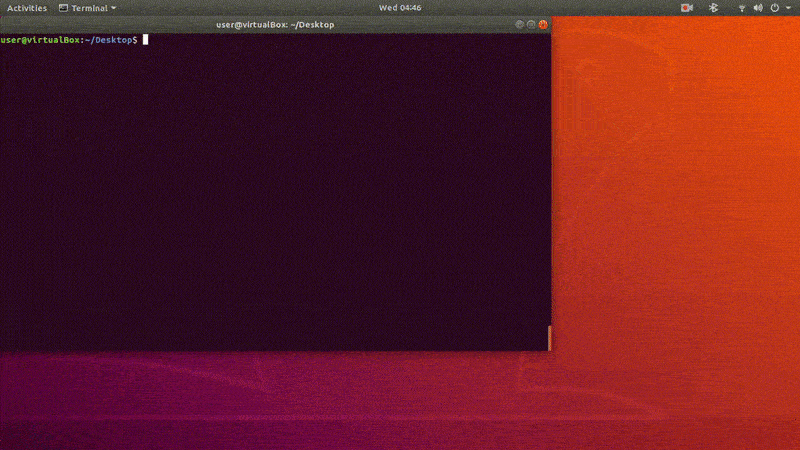Maximize the terminal window
800x450 pixels.
click(531, 24)
